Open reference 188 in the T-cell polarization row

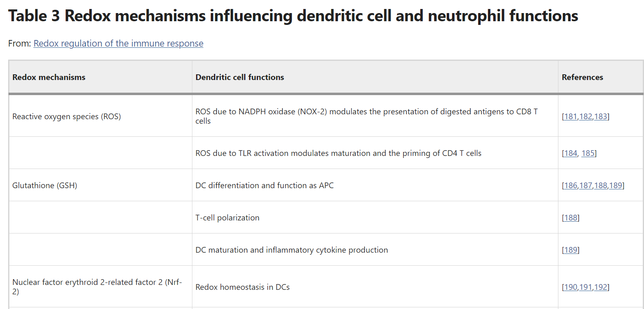(571, 218)
